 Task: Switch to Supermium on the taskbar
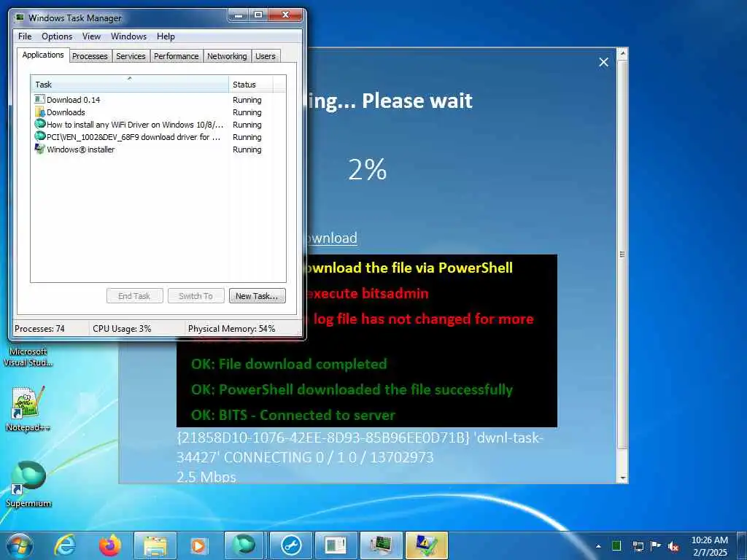click(x=244, y=545)
